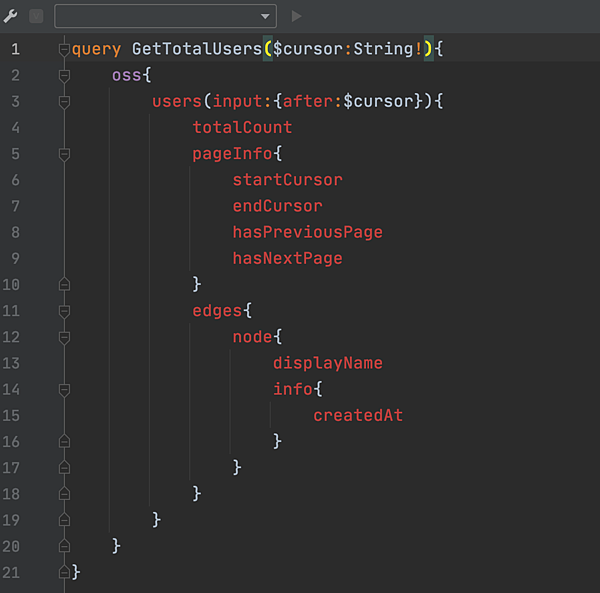Click the 'displayName' field
The width and height of the screenshot is (600, 593).
(x=328, y=363)
